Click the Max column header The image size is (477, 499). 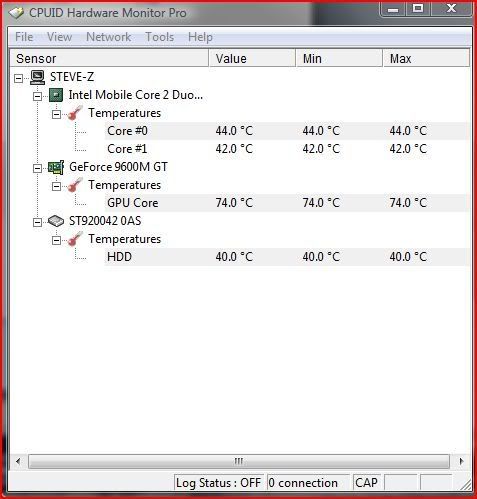(426, 58)
